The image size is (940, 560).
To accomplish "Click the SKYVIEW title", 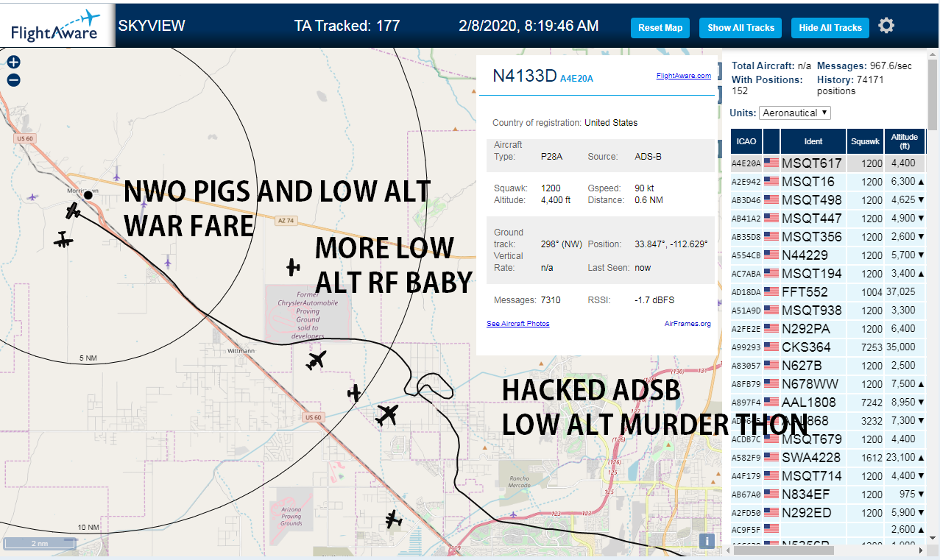I will tap(152, 26).
